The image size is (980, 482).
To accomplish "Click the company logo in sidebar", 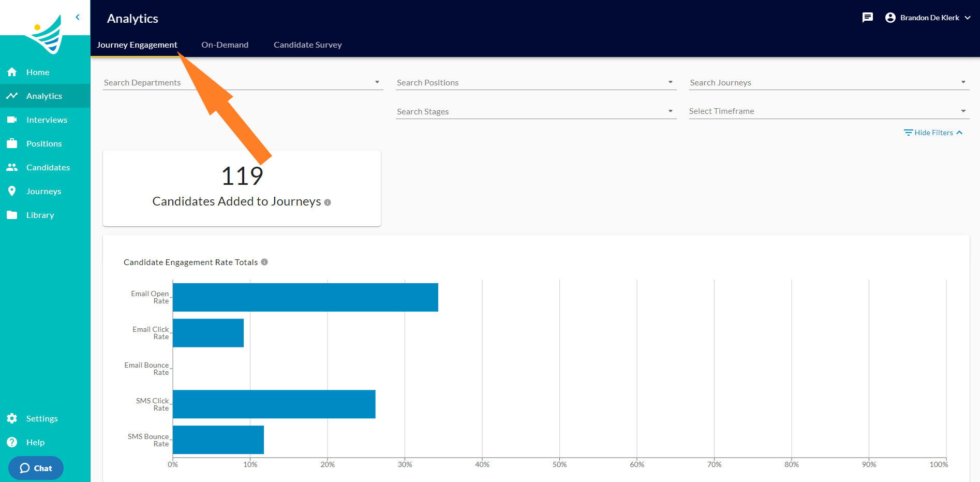I will pyautogui.click(x=46, y=35).
